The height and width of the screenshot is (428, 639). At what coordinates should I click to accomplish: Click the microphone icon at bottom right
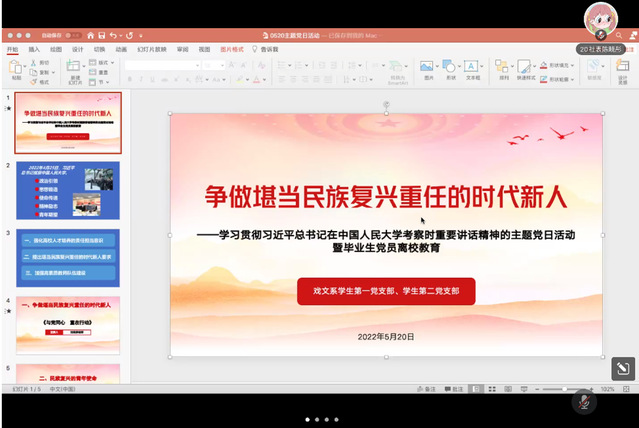pyautogui.click(x=584, y=402)
